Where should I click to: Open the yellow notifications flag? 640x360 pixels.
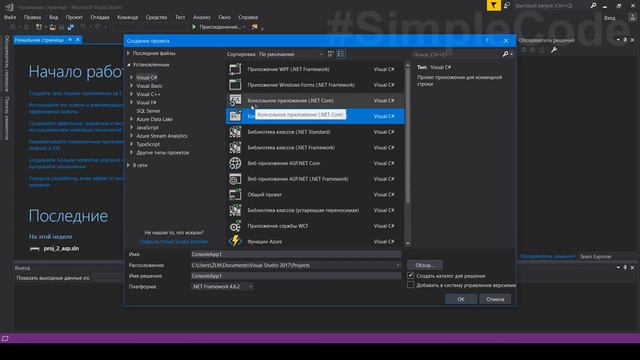click(493, 5)
